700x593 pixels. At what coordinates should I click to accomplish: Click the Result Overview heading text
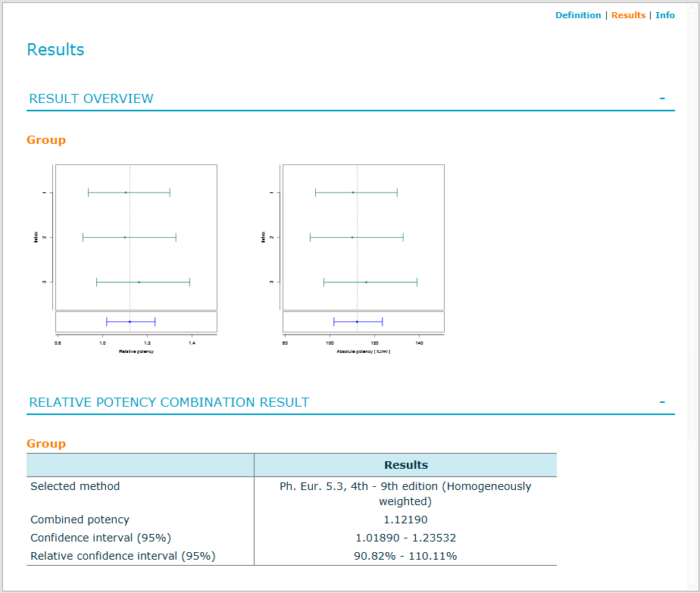91,98
